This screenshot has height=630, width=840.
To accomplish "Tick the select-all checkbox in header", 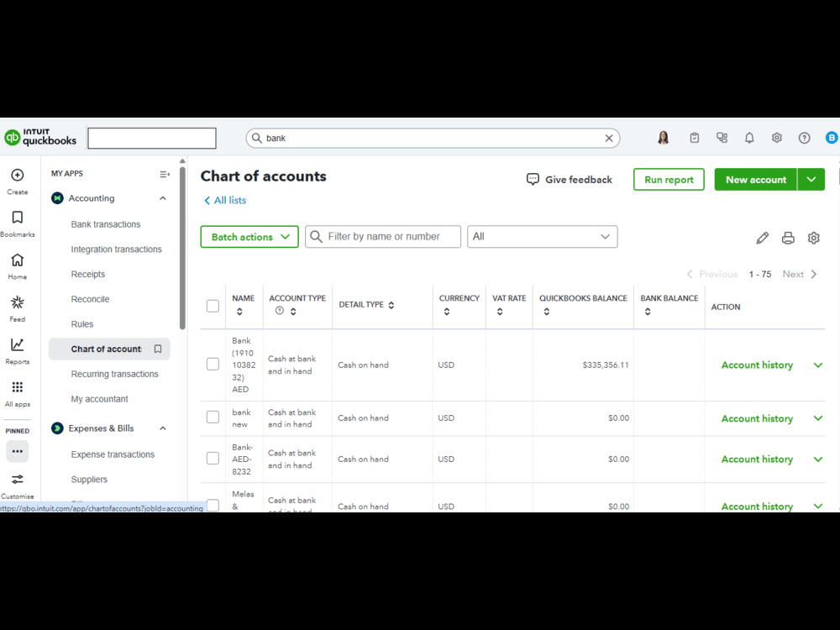I will click(213, 306).
